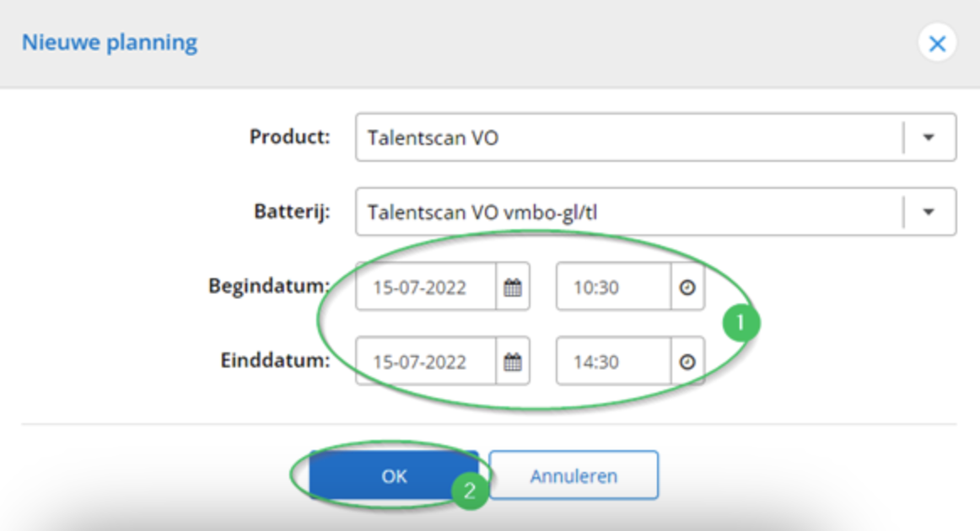
Task: Open the Talentscan VO vmbo-gl/tl combo box
Action: coord(624,212)
